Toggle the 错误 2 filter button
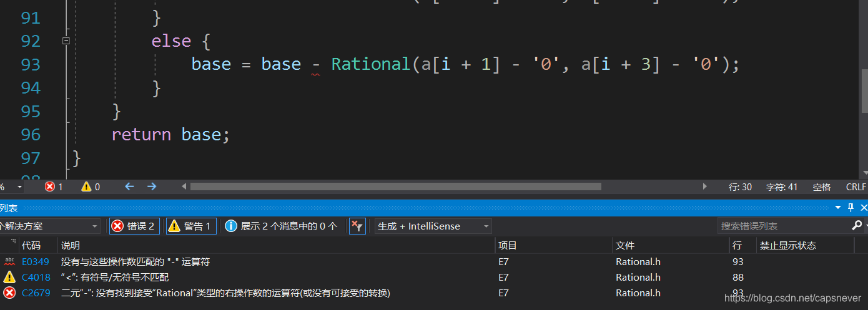The height and width of the screenshot is (310, 868). click(x=134, y=226)
